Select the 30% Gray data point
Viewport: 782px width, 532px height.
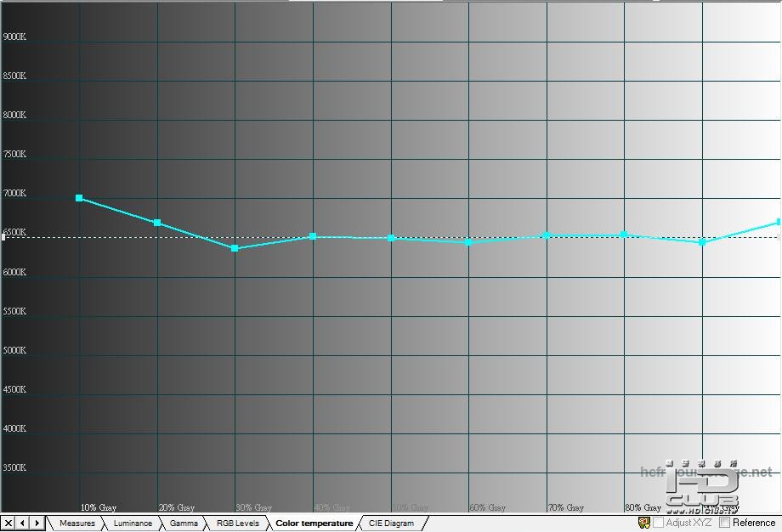click(235, 248)
